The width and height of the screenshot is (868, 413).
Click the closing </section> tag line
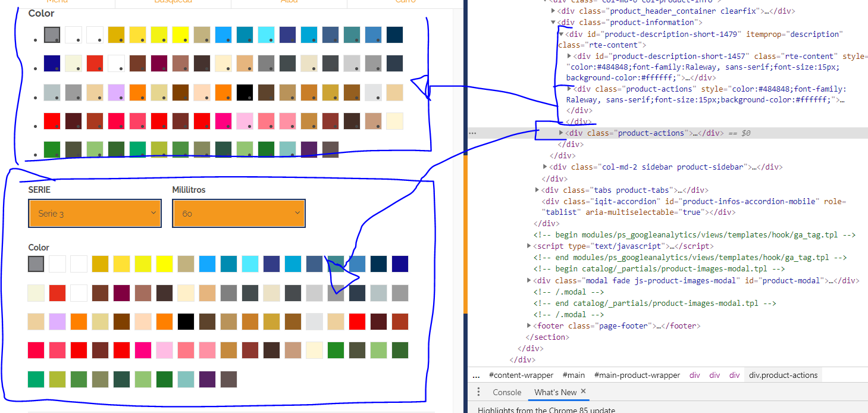547,337
